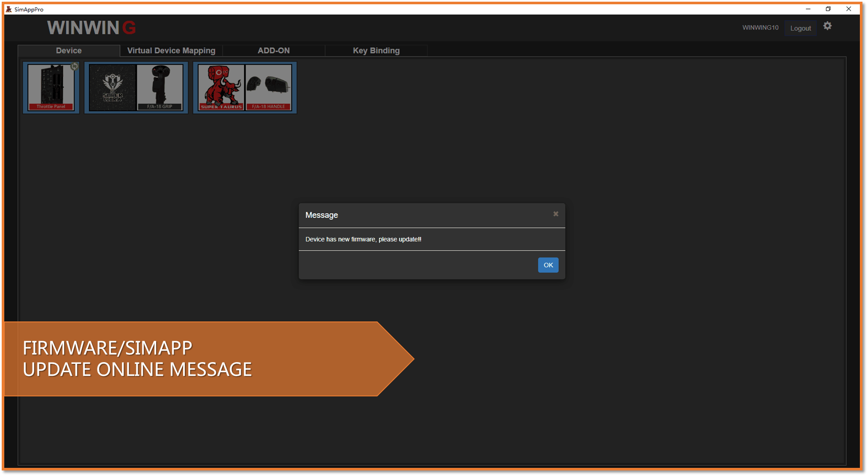The width and height of the screenshot is (868, 476).
Task: Click the WINWING logo
Action: [91, 28]
